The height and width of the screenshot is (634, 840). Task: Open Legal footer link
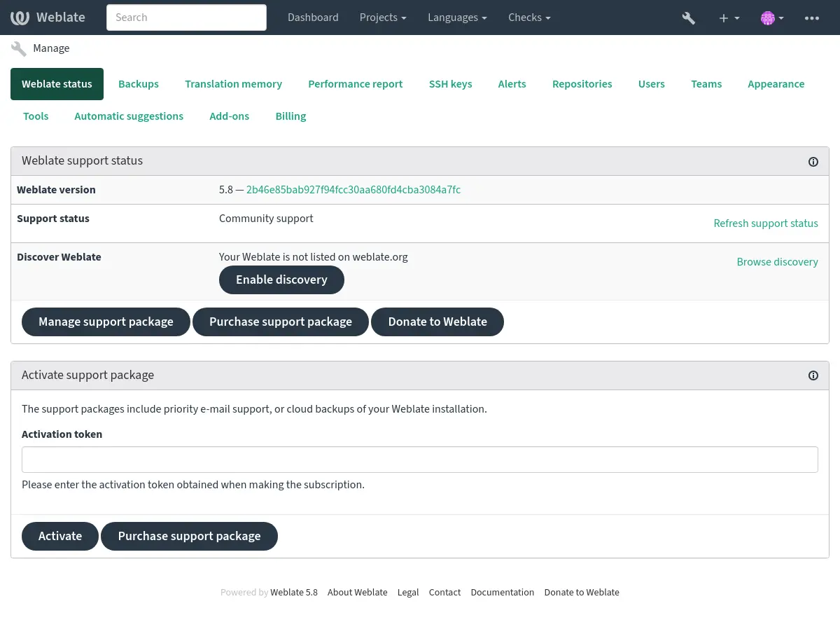pyautogui.click(x=408, y=593)
